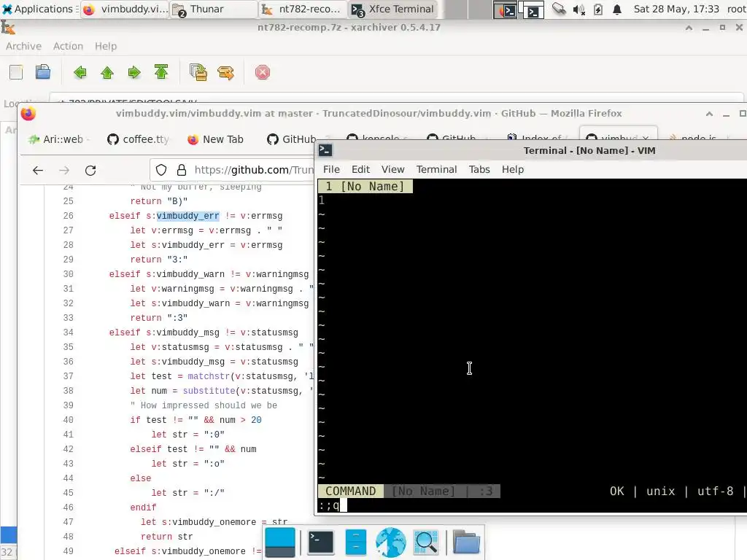Open the Action menu in xarchiver
The height and width of the screenshot is (560, 747).
pos(68,46)
